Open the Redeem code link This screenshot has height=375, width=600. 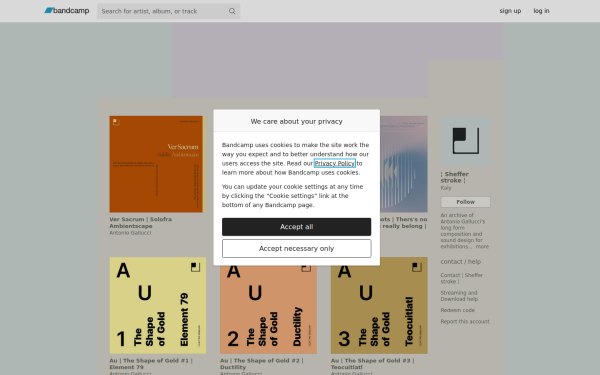(457, 310)
